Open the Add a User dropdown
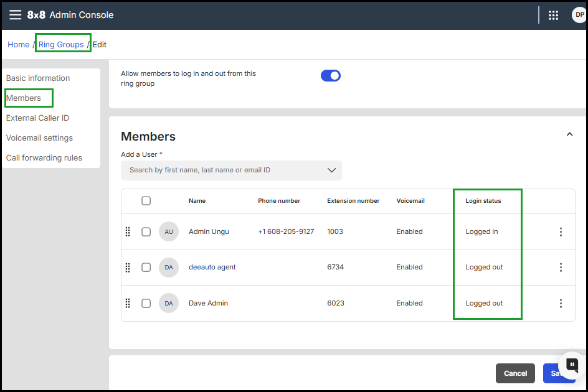 [x=231, y=170]
